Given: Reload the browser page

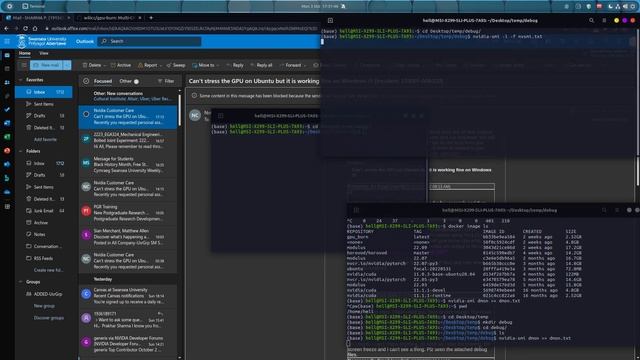Looking at the screenshot, I should (25, 29).
